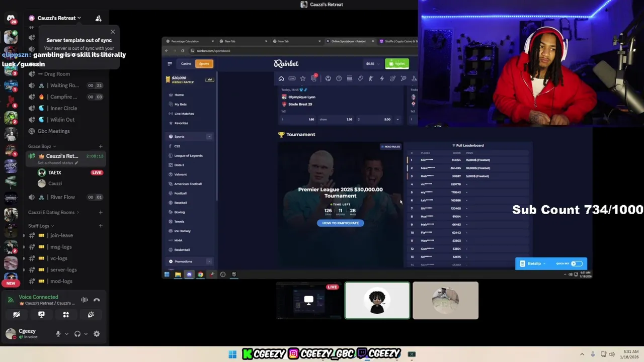
Task: Open the Live icon in the sports bar
Action: (x=292, y=78)
